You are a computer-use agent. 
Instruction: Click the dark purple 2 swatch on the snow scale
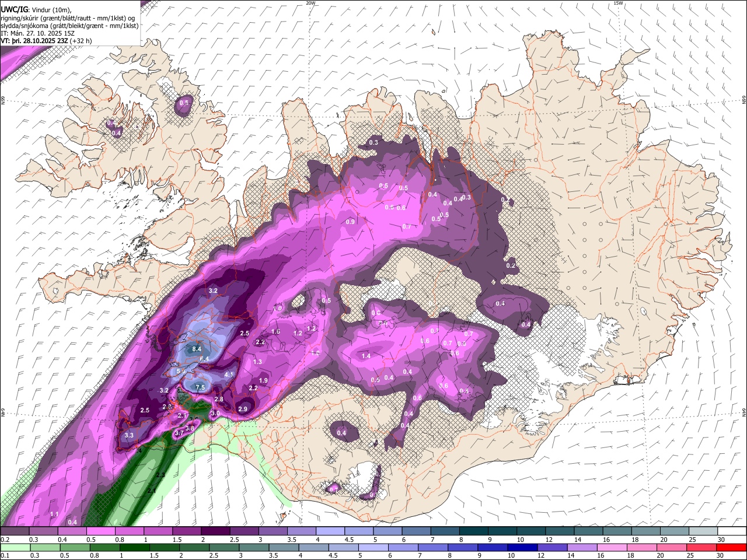pyautogui.click(x=215, y=531)
